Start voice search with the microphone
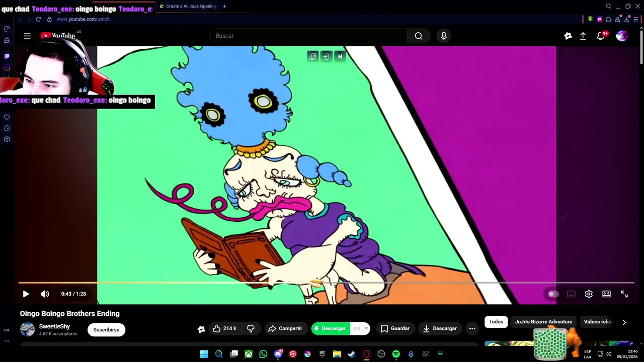 444,36
